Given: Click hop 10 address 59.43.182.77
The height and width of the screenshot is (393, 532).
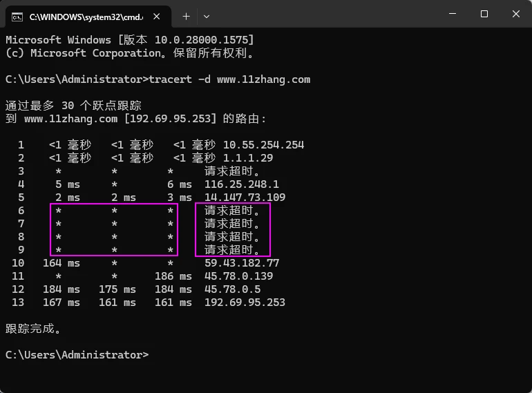Looking at the screenshot, I should point(242,262).
